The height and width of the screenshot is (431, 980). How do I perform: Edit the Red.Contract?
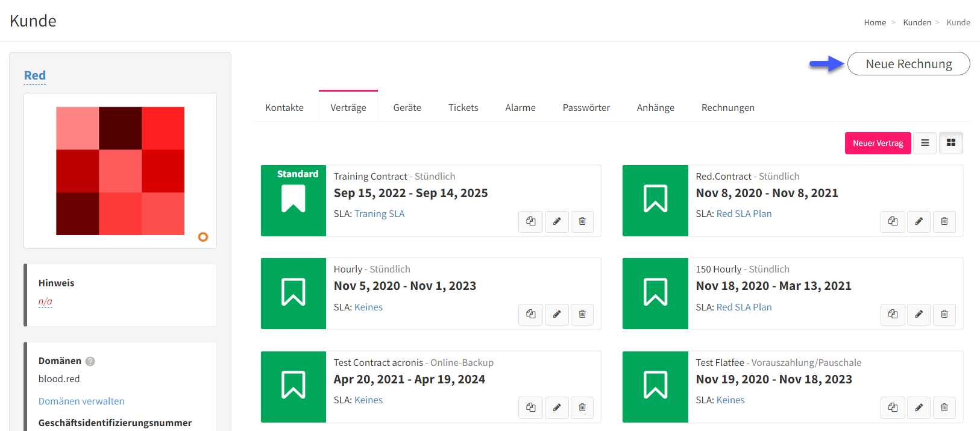pos(919,221)
